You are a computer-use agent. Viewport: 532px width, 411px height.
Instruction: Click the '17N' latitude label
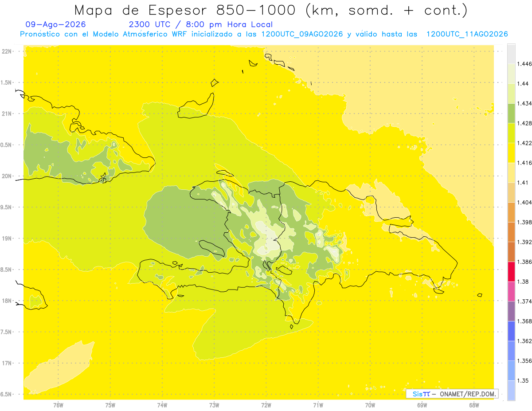7,363
